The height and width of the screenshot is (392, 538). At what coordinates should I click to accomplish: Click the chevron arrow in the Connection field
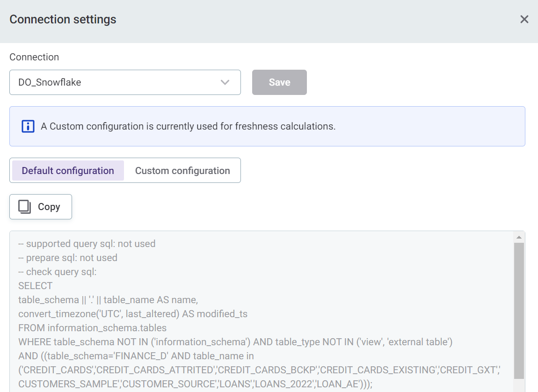225,82
